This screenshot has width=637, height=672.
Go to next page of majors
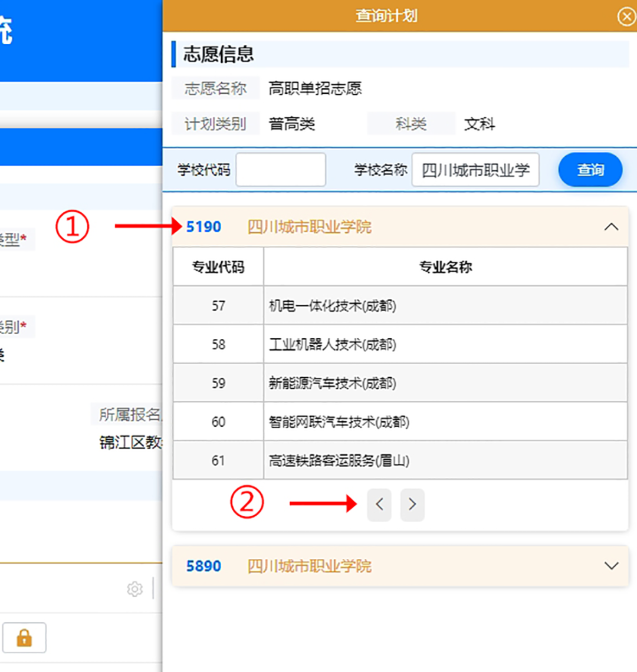[412, 505]
